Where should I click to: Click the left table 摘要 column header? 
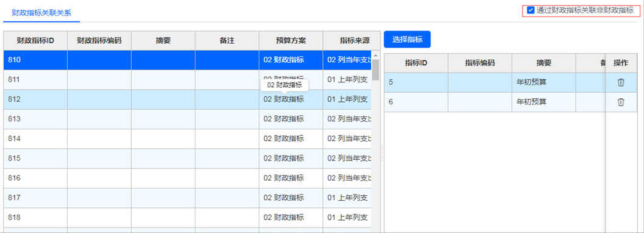[163, 41]
